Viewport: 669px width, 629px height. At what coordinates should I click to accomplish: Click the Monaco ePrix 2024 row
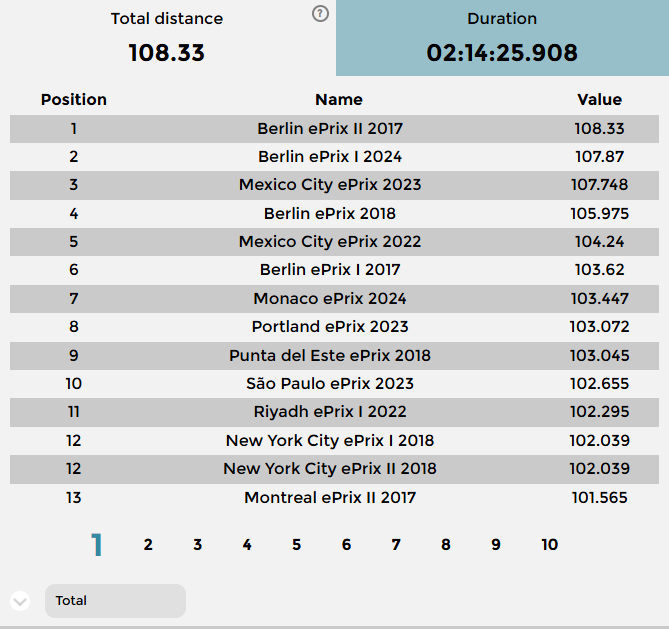[x=330, y=299]
